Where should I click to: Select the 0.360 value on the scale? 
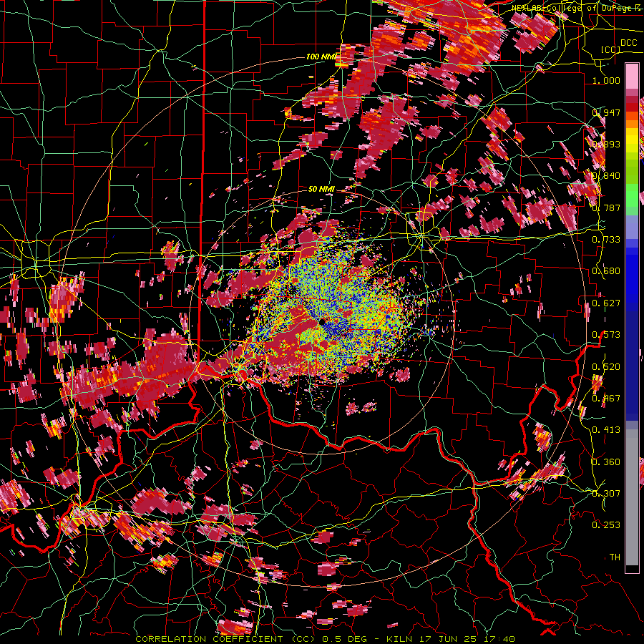coord(606,462)
